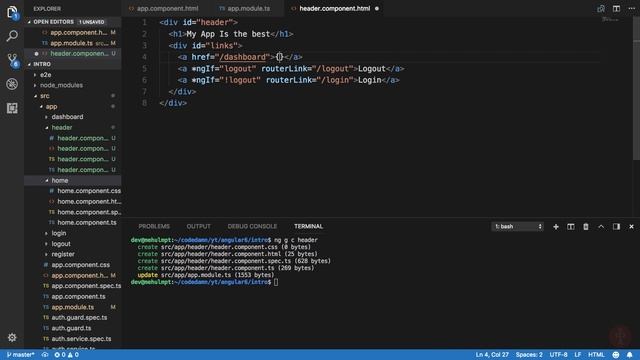Click Ln 4, Col 27 in status bar
The height and width of the screenshot is (360, 640).
[x=492, y=355]
